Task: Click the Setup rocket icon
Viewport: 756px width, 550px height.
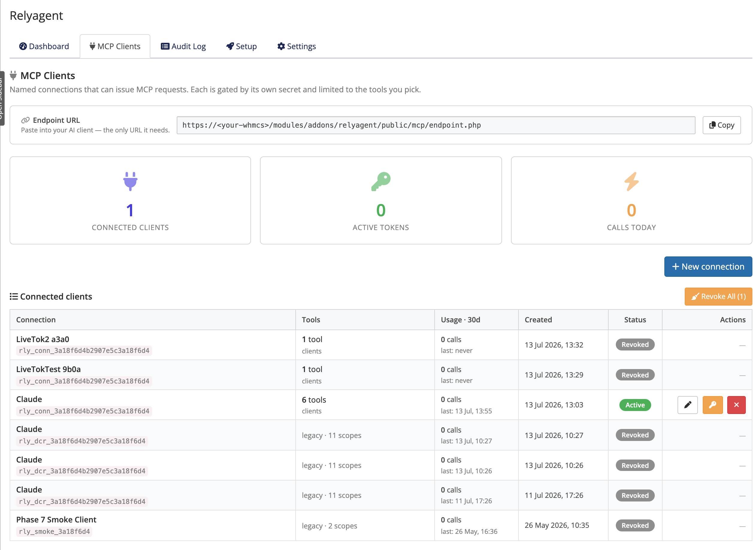Action: [x=230, y=46]
